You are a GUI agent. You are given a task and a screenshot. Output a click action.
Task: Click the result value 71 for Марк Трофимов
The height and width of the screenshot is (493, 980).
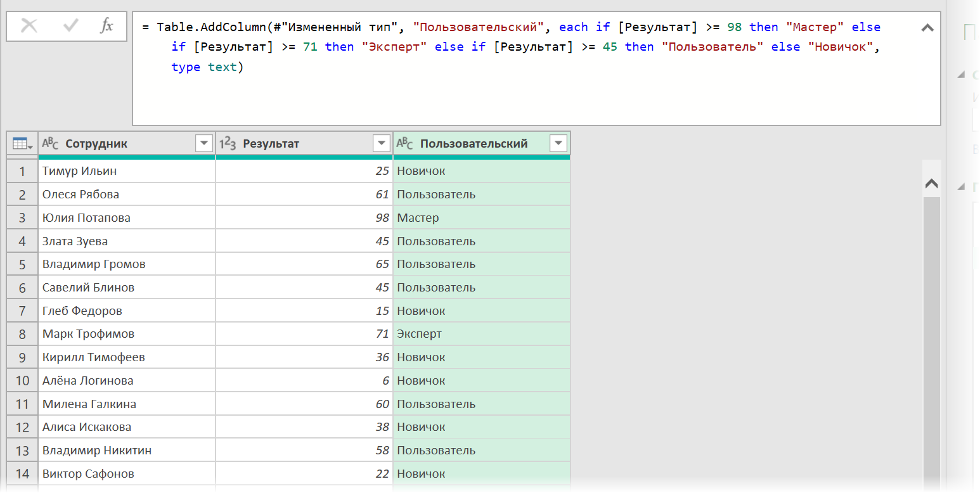click(x=304, y=334)
